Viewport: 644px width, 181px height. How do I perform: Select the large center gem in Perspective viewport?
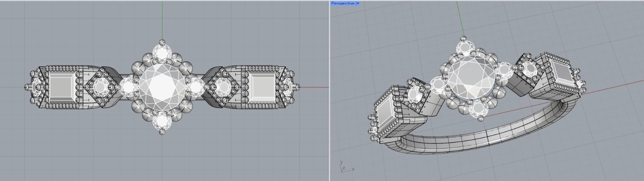tap(472, 77)
